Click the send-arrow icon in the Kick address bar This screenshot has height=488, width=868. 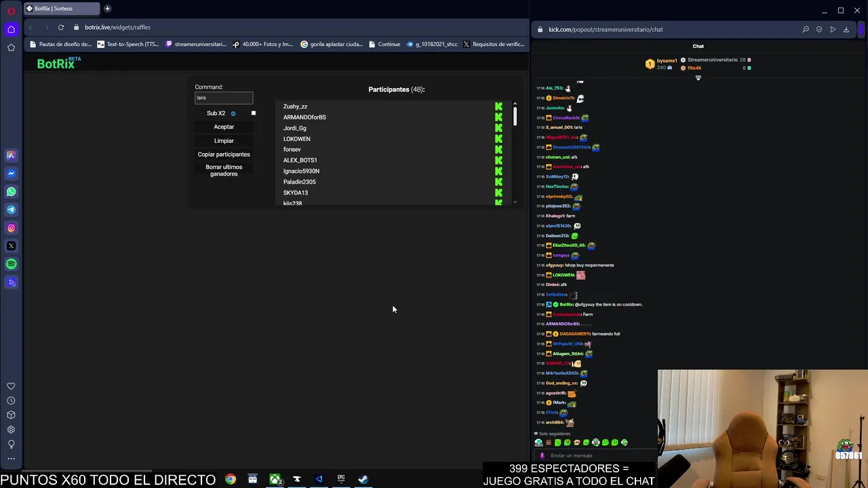click(833, 29)
